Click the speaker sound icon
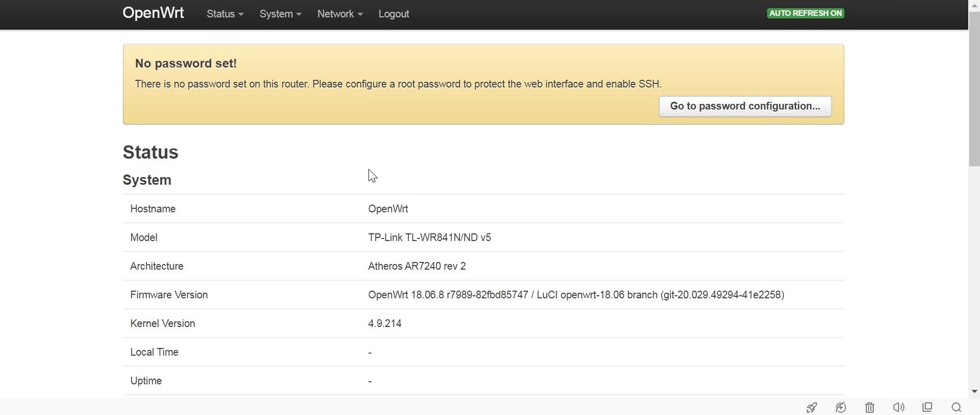 click(x=899, y=407)
